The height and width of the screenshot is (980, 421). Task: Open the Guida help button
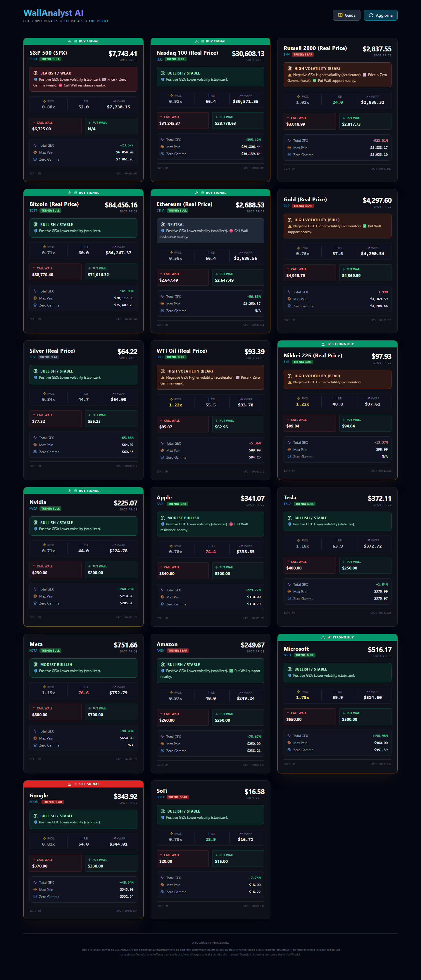(x=346, y=15)
